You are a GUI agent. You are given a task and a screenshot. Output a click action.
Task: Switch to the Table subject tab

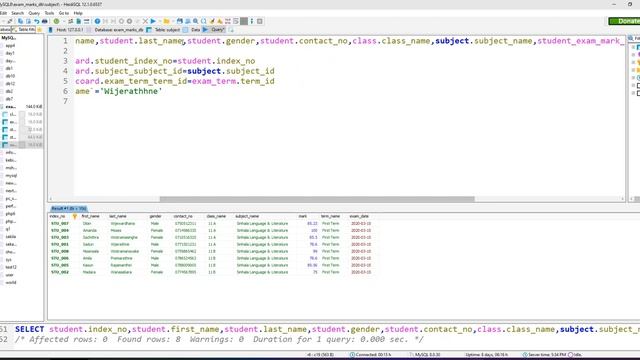(x=163, y=30)
